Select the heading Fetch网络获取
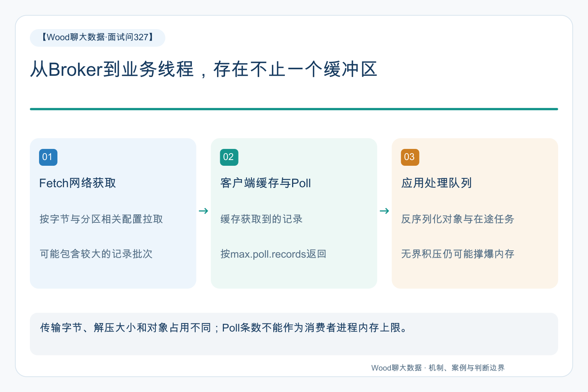 (78, 183)
